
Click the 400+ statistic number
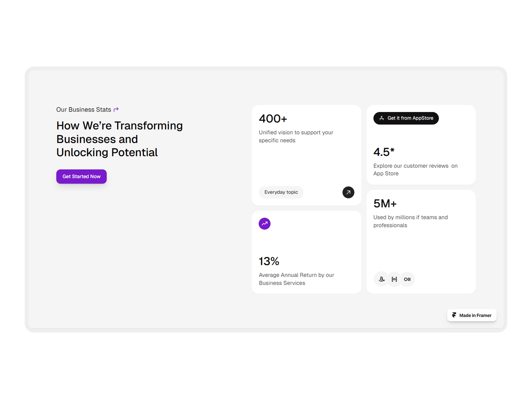tap(273, 119)
